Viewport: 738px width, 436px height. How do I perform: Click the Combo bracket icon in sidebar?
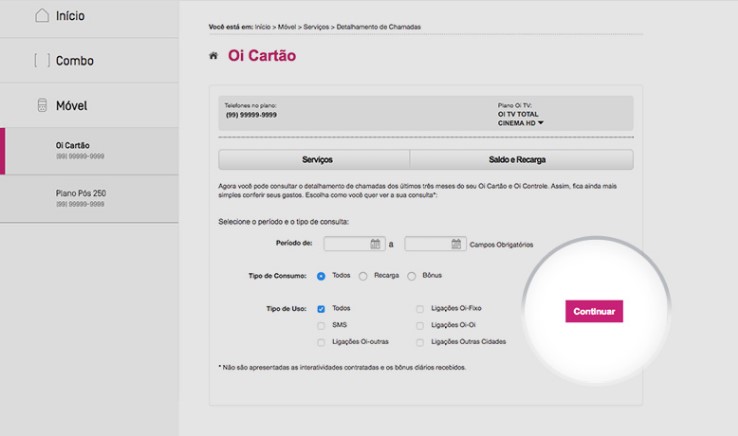42,60
